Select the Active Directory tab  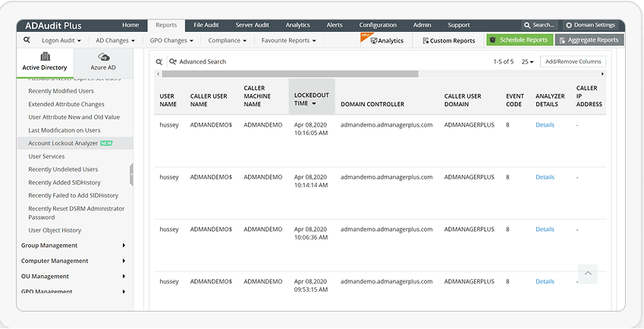tap(45, 62)
